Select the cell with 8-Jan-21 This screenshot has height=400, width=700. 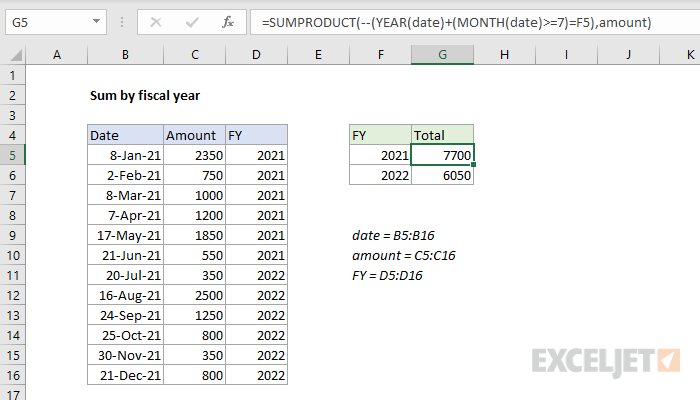tap(125, 155)
